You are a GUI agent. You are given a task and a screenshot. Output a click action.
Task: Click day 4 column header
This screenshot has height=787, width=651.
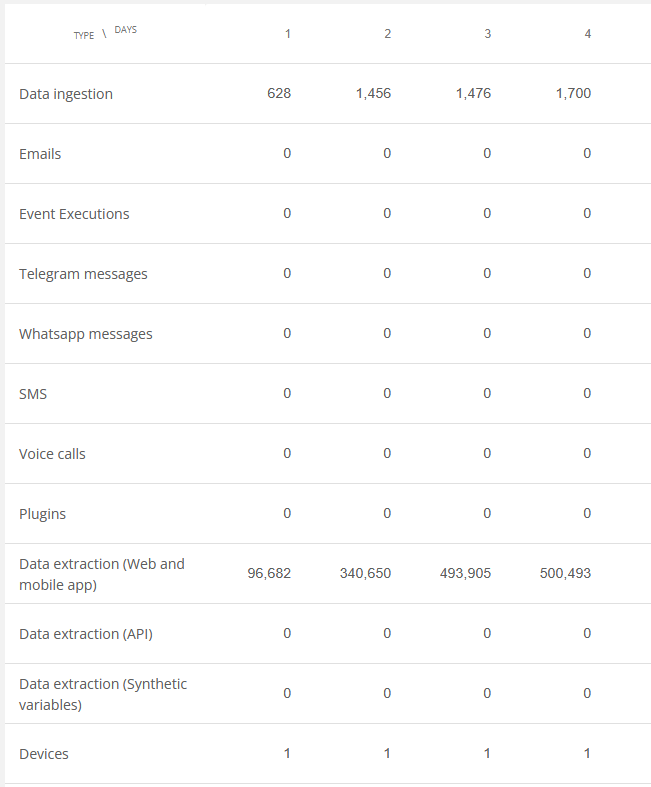588,34
